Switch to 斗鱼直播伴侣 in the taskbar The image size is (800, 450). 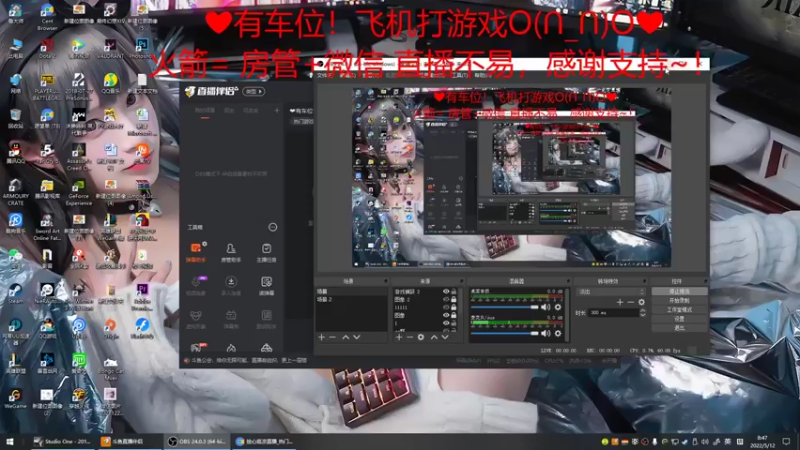click(x=130, y=441)
